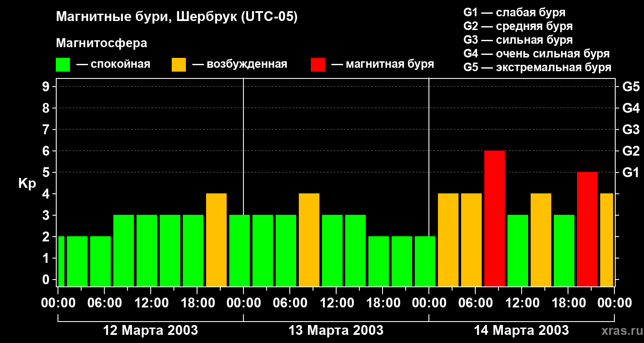The width and height of the screenshot is (644, 343).
Task: Select the line «G3 — сильная буря»
Action: coord(518,40)
